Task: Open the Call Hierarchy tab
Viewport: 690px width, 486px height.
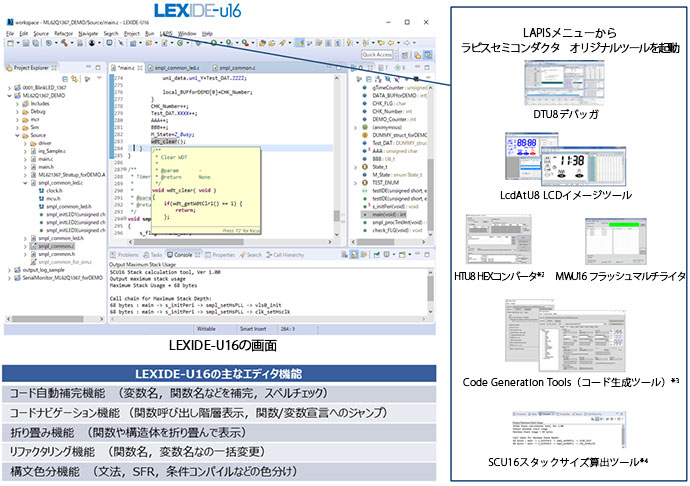Action: click(285, 255)
